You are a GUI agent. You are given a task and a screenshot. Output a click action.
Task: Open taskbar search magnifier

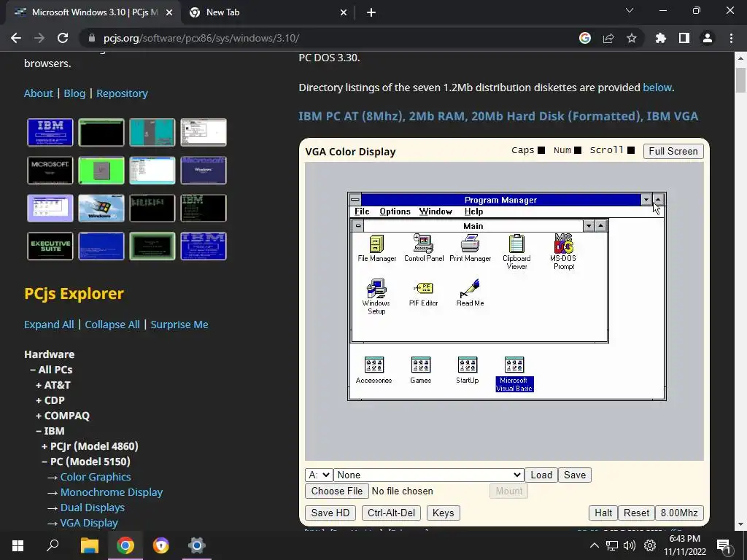pos(53,545)
